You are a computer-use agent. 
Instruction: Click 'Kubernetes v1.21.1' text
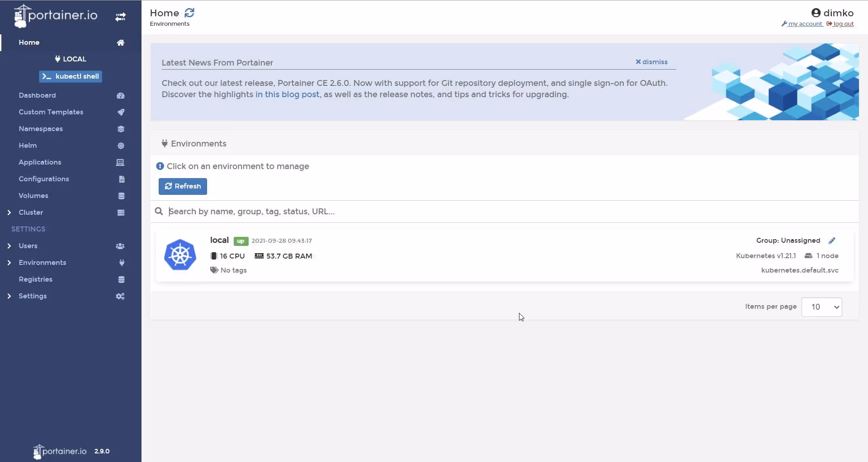[x=766, y=256]
